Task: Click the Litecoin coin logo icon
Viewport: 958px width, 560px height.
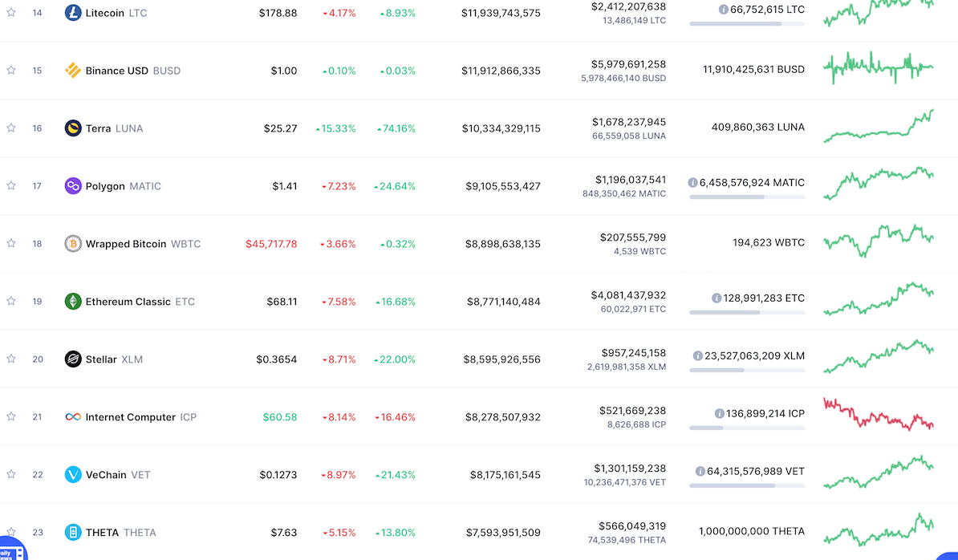Action: (x=73, y=13)
